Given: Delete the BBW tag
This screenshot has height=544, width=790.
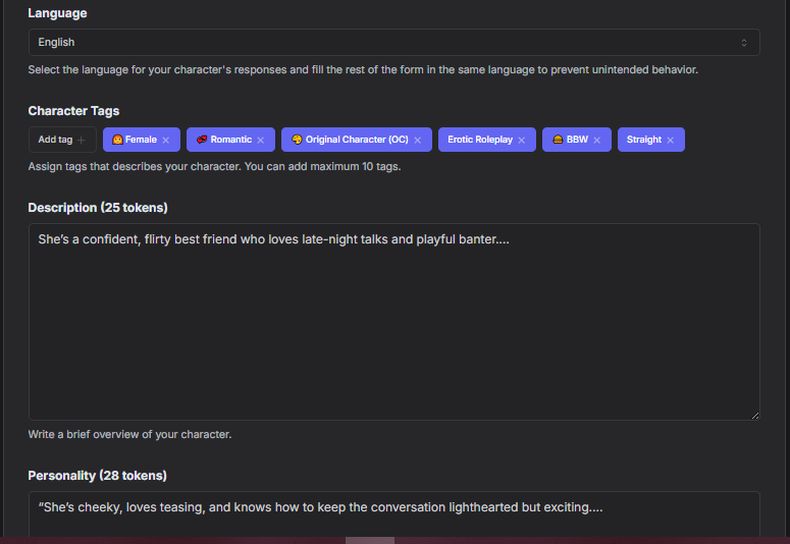Looking at the screenshot, I should point(597,140).
